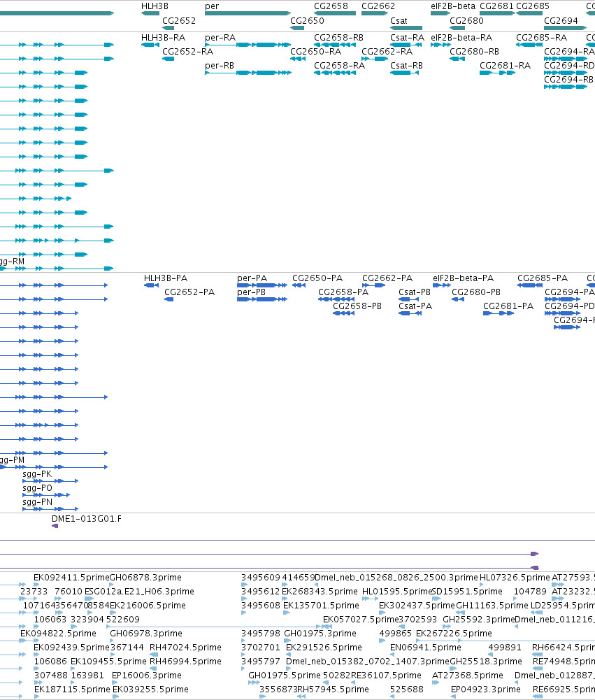Select the GH11163.5prime EST label
Image resolution: width=595 pixels, height=700 pixels.
(492, 606)
